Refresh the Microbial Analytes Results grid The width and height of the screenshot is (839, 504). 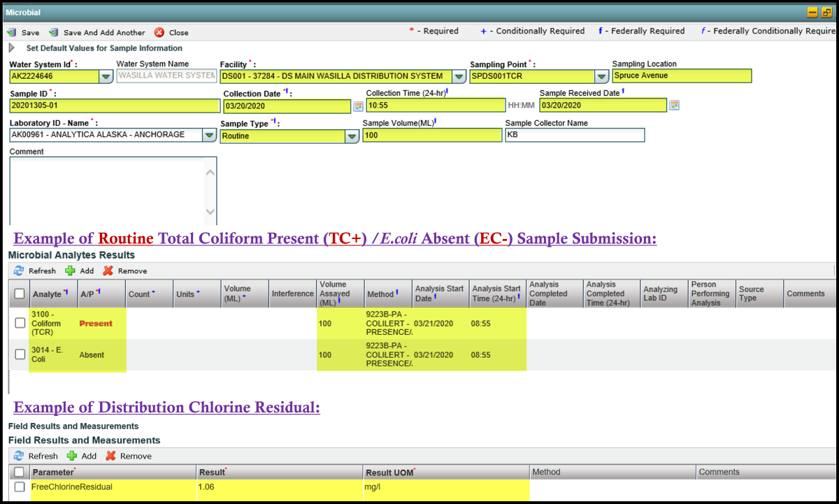pyautogui.click(x=19, y=271)
